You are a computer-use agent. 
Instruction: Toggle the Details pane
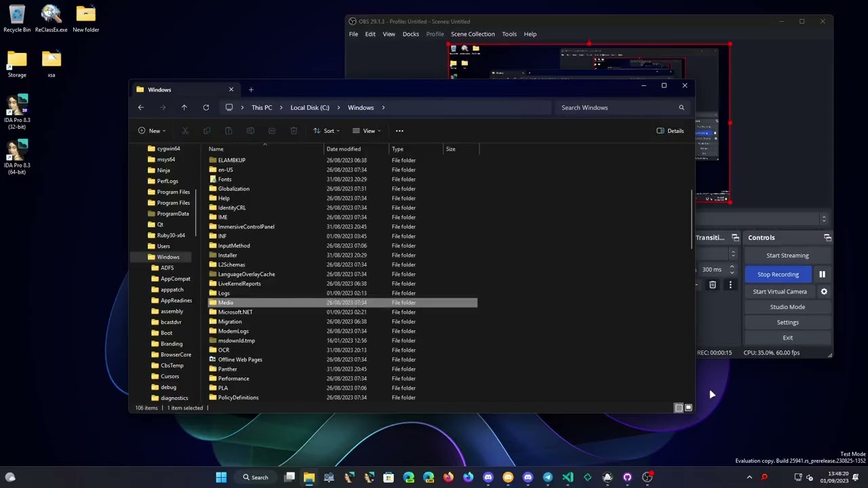[670, 131]
